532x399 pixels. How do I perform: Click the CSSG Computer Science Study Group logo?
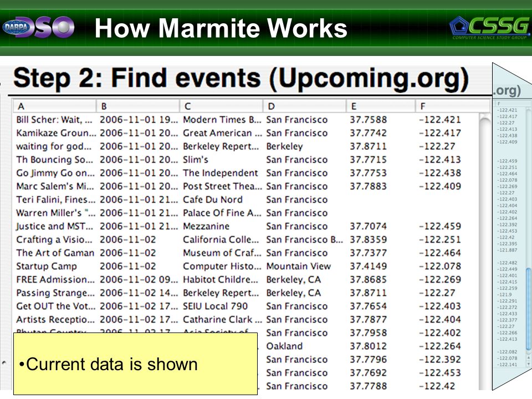[x=489, y=28]
